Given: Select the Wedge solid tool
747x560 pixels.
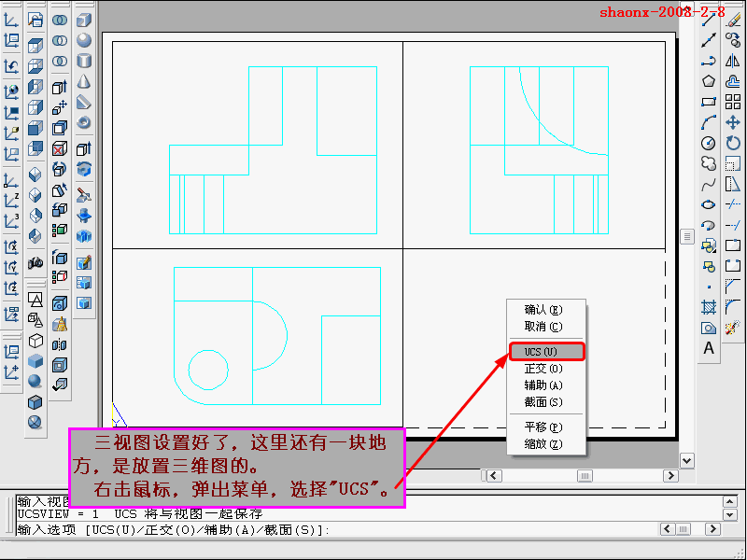Looking at the screenshot, I should coord(84,102).
